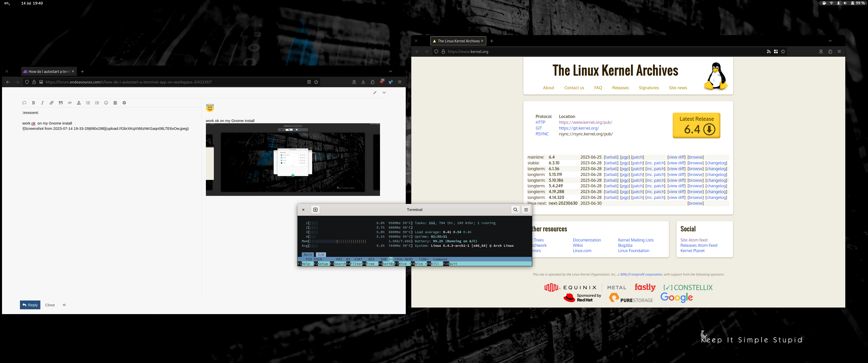Switch to the I/O tab in htop

[x=321, y=255]
